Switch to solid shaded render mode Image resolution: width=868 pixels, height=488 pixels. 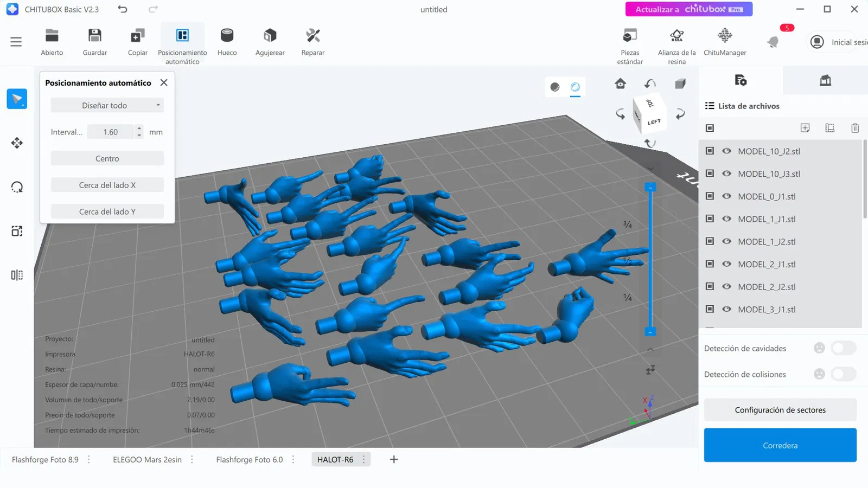point(555,87)
